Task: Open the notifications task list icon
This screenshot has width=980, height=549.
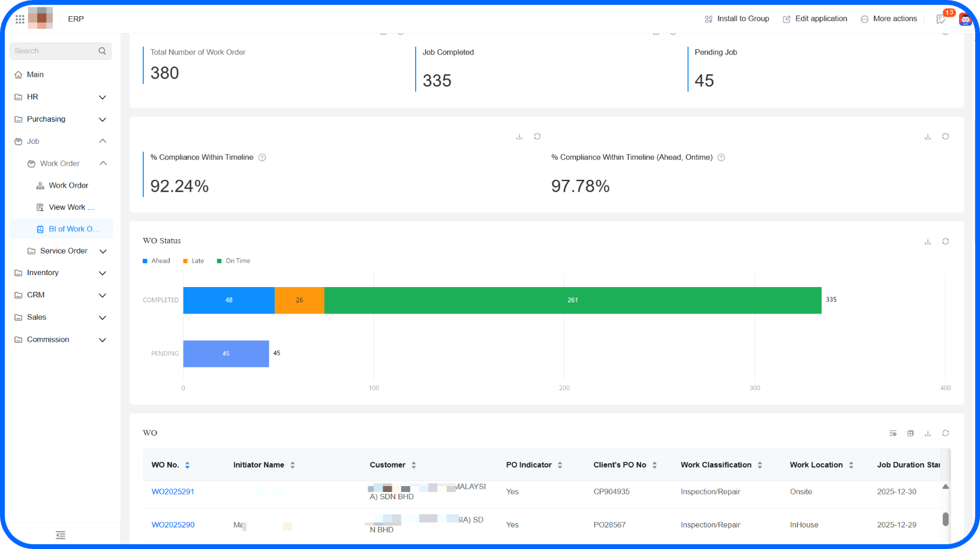Action: click(x=942, y=19)
